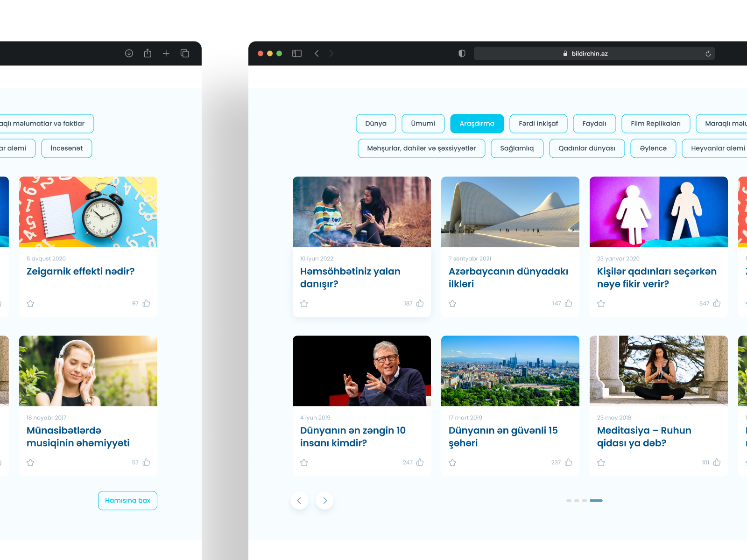Switch to the Dünya category

(x=376, y=123)
